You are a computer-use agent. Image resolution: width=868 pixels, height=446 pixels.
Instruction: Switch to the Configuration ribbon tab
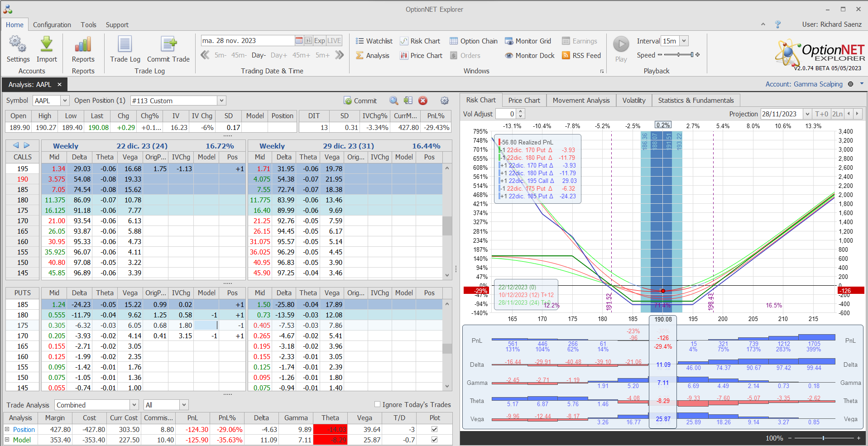[52, 25]
